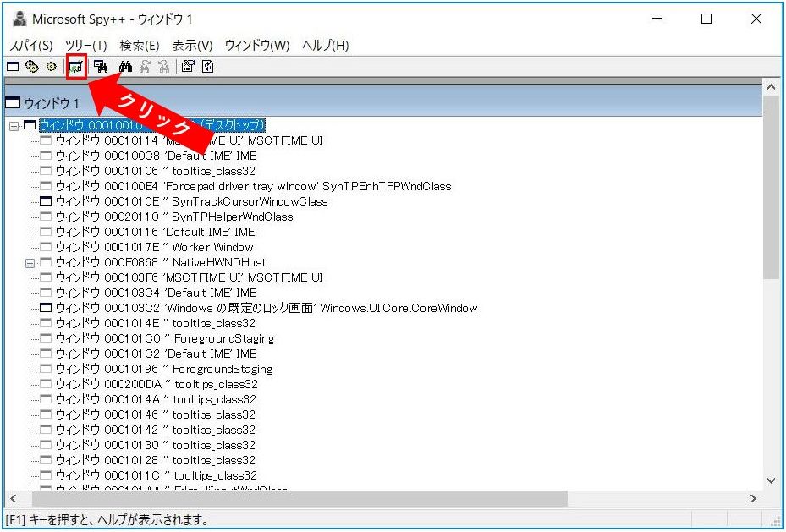Click the binoculars Find icon
786x532 pixels.
point(125,67)
